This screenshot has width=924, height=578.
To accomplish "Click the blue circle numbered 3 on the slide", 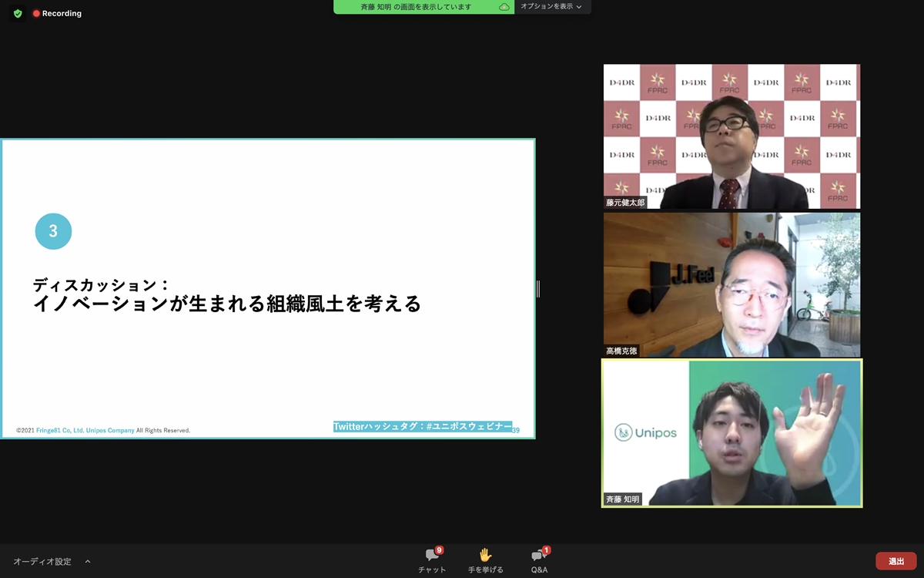I will click(53, 231).
